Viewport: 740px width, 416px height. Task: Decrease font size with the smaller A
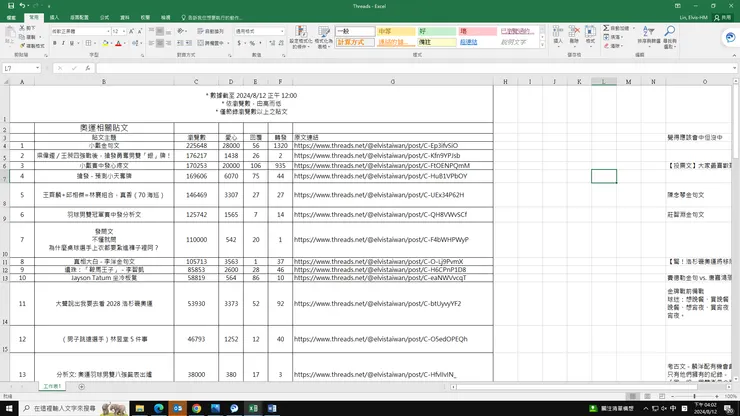pos(140,31)
